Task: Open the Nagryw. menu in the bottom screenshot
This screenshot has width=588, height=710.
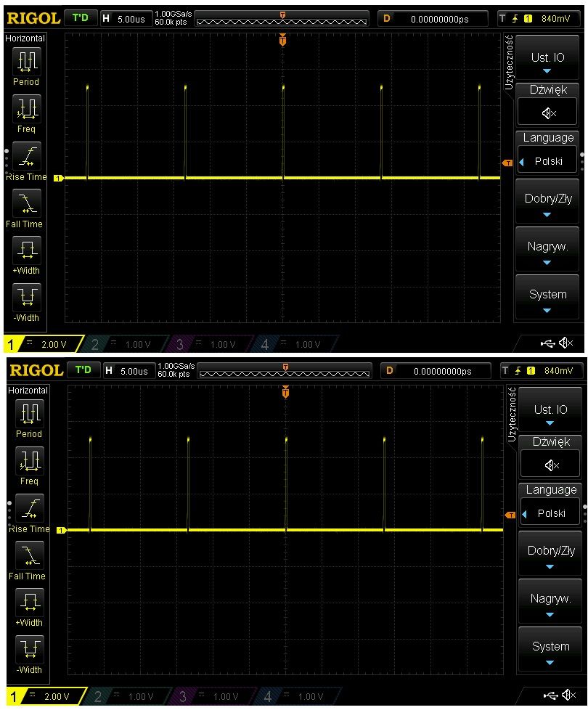Action: [550, 601]
